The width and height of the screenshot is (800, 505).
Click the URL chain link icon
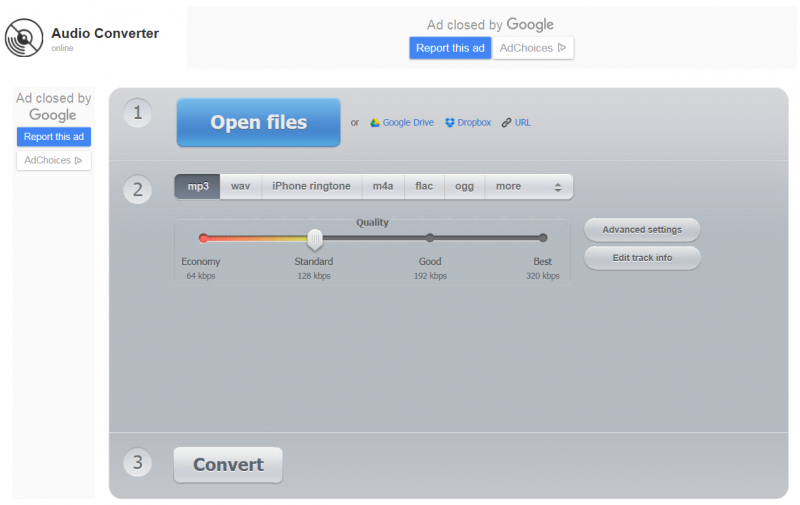click(506, 122)
